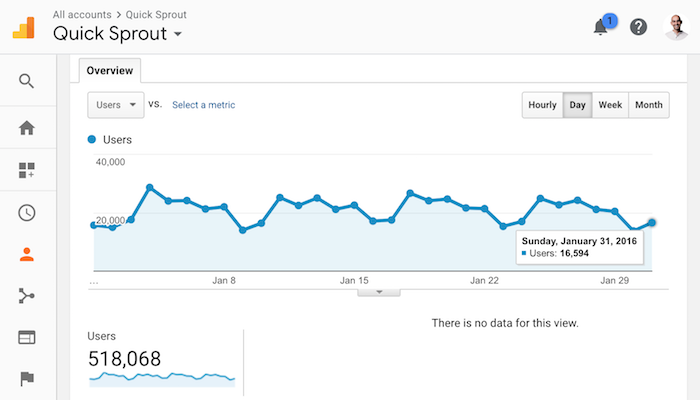
Task: Switch chart granularity to Month
Action: [649, 105]
